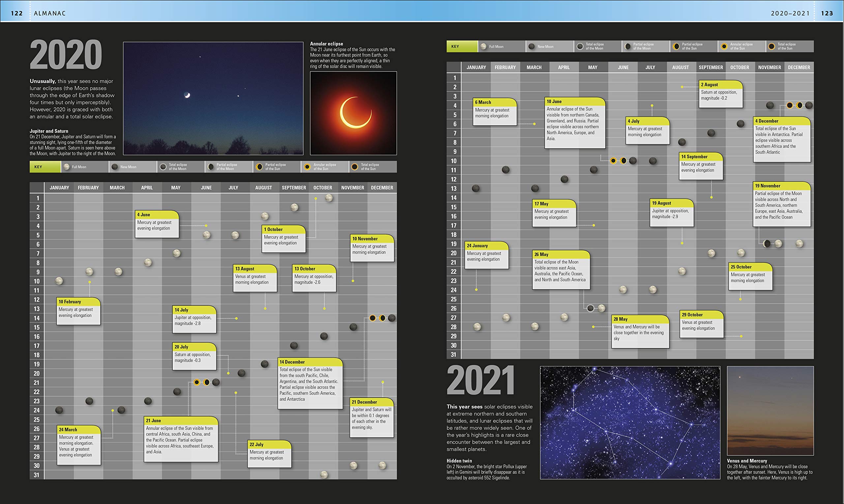The width and height of the screenshot is (844, 504).
Task: Open the '10 June' annular eclipse note in 2021
Action: coord(575,123)
